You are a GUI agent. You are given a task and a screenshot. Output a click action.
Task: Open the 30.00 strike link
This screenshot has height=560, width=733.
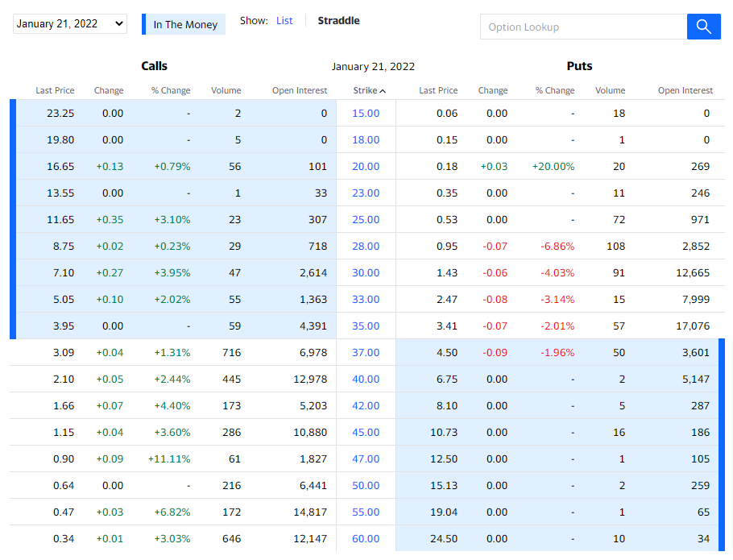click(x=366, y=273)
